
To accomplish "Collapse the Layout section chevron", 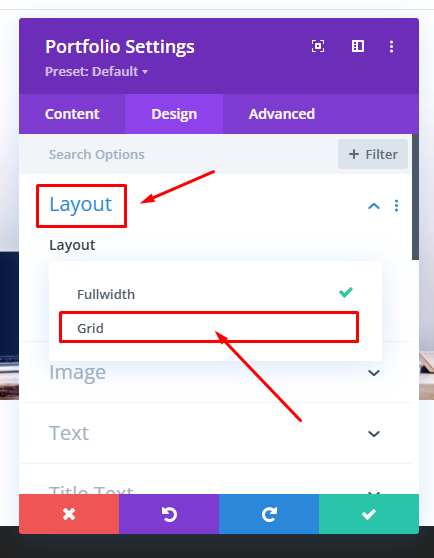I will pyautogui.click(x=374, y=206).
